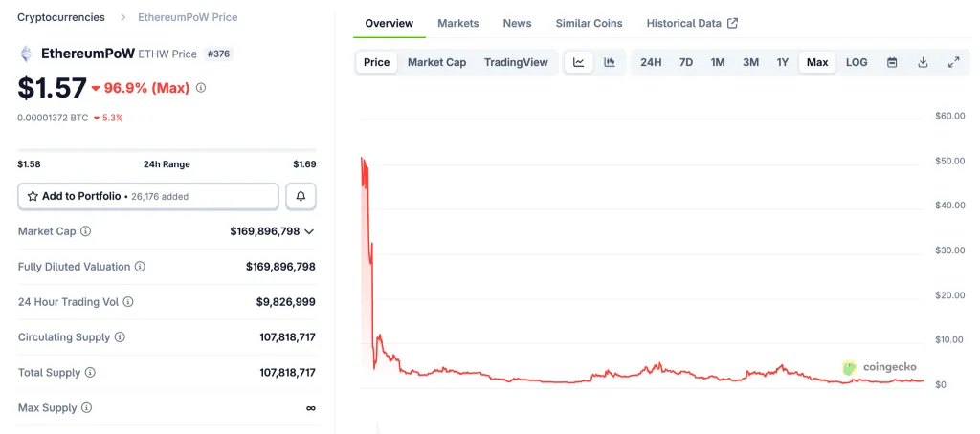The width and height of the screenshot is (980, 434).
Task: Open Historical Data external link
Action: tap(692, 23)
